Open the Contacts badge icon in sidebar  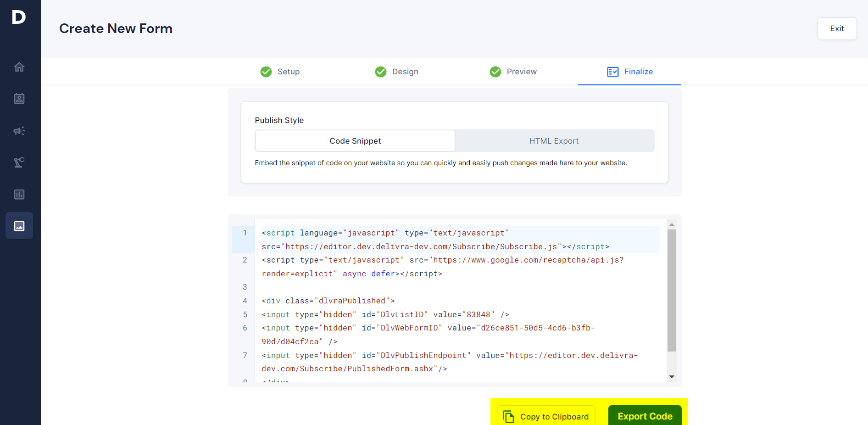[x=19, y=99]
